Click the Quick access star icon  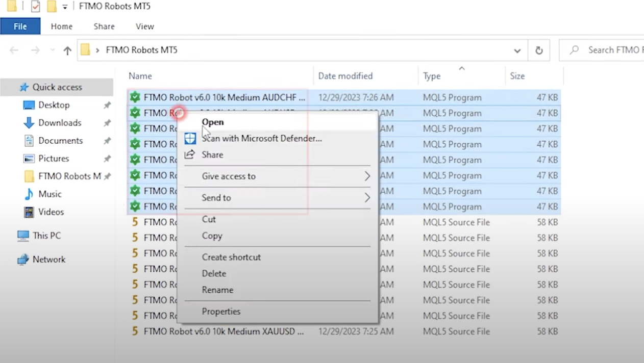[x=23, y=87]
